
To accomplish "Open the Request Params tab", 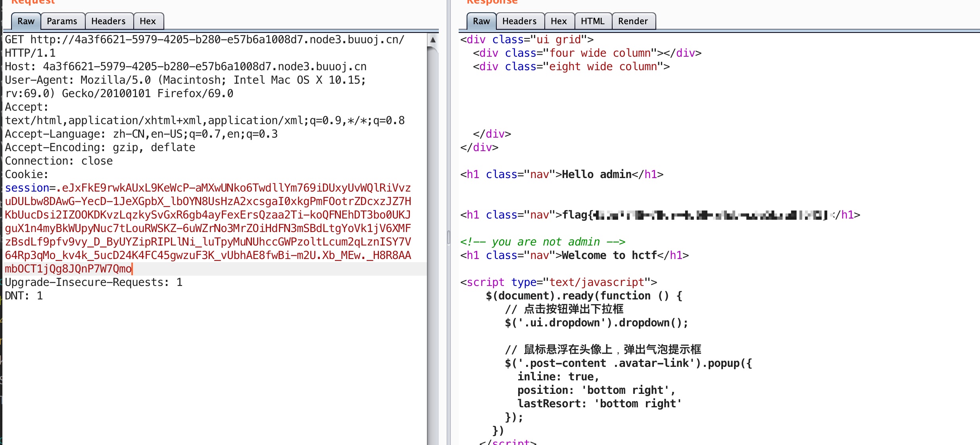I will coord(62,21).
